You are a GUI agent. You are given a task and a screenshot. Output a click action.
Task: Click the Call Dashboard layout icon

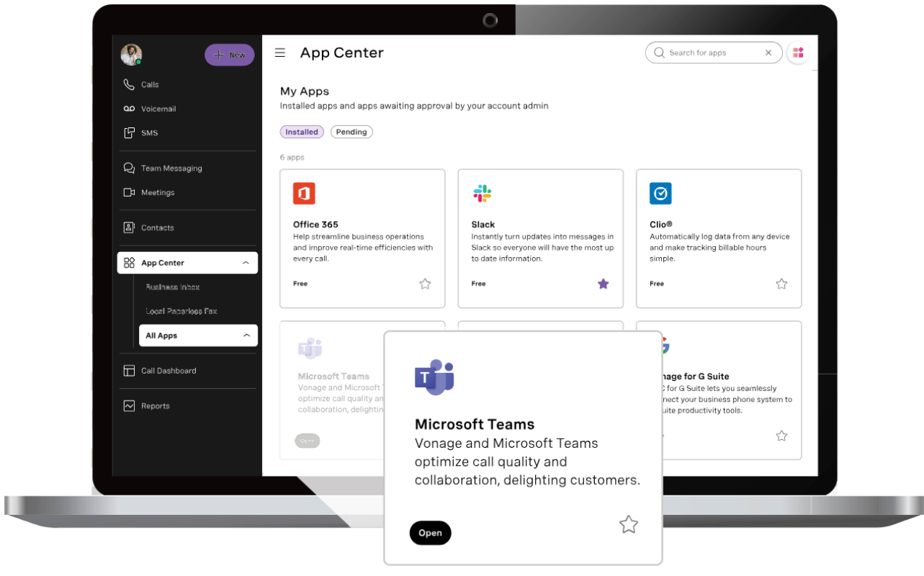[x=129, y=371]
